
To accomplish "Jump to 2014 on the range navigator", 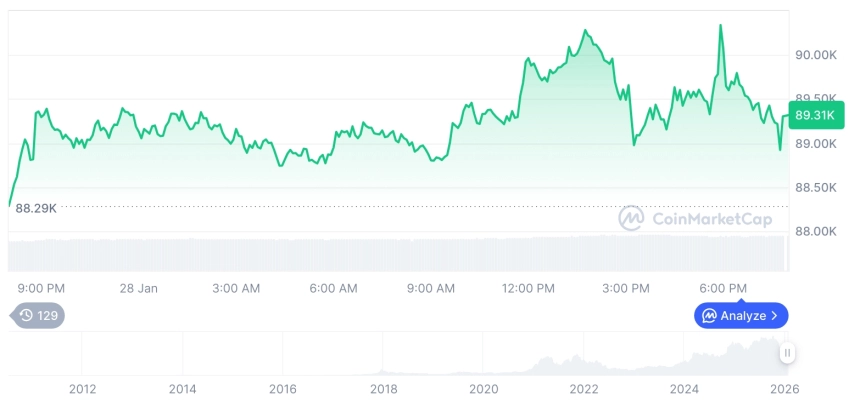I will 182,388.
